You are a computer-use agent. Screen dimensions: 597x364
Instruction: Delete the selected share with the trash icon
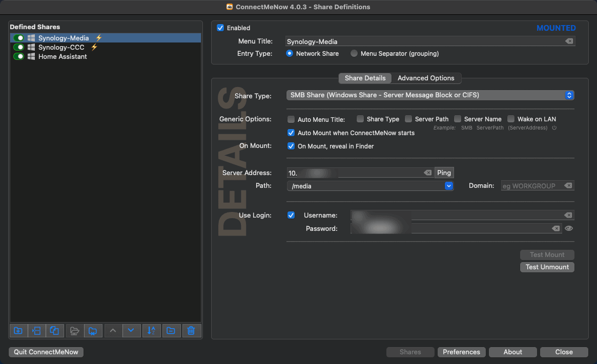191,331
